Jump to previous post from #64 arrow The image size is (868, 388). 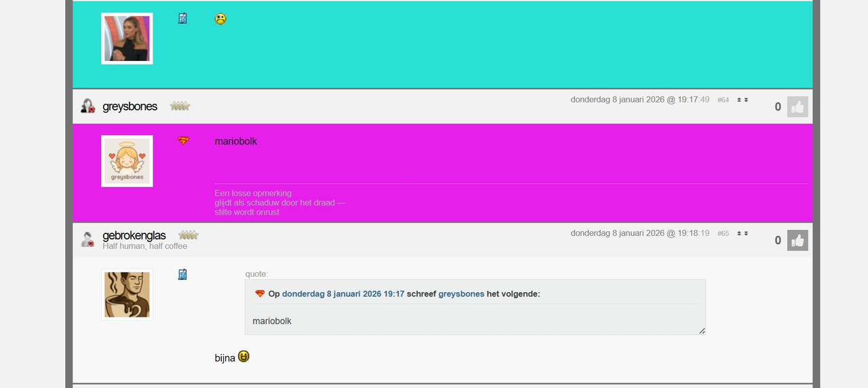[739, 100]
